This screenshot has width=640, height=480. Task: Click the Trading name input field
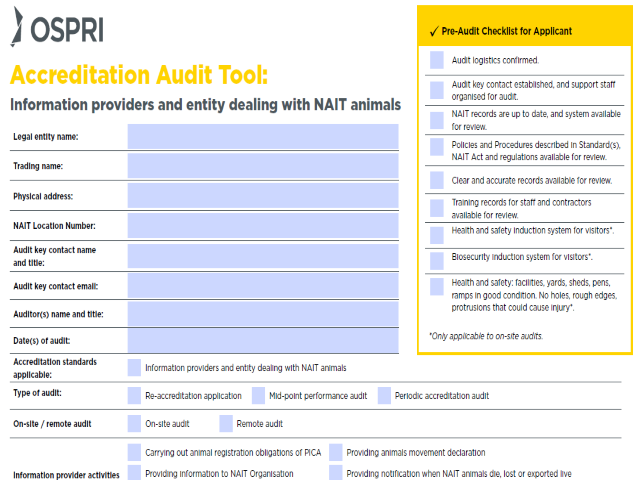pos(263,166)
